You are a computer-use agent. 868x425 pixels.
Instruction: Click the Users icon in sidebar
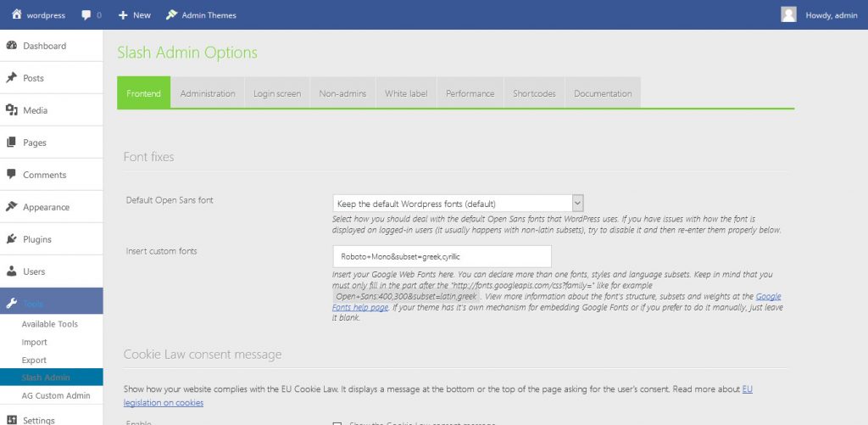12,271
